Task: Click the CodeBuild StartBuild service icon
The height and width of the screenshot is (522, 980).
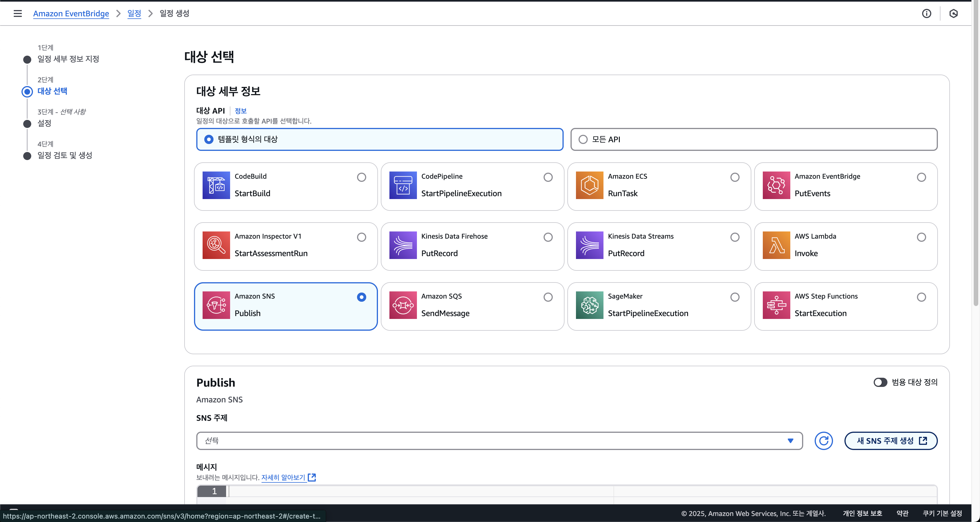Action: point(216,185)
